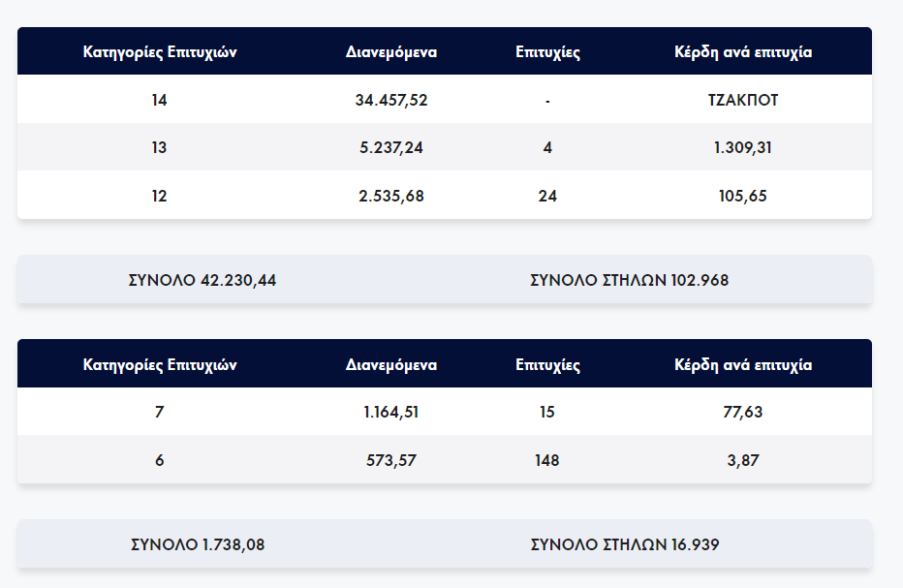Viewport: 903px width, 588px height.
Task: Click the second table's Επιτυχίες header
Action: [547, 365]
